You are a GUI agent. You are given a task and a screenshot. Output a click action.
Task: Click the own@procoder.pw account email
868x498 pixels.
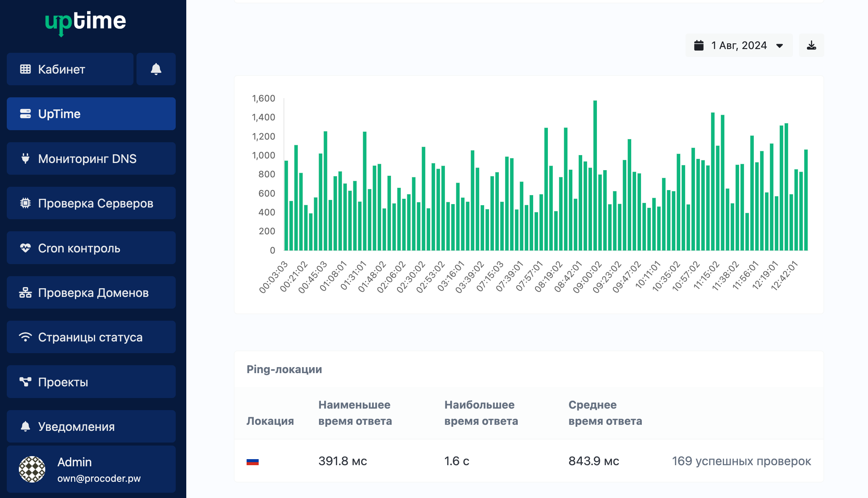[x=99, y=478]
